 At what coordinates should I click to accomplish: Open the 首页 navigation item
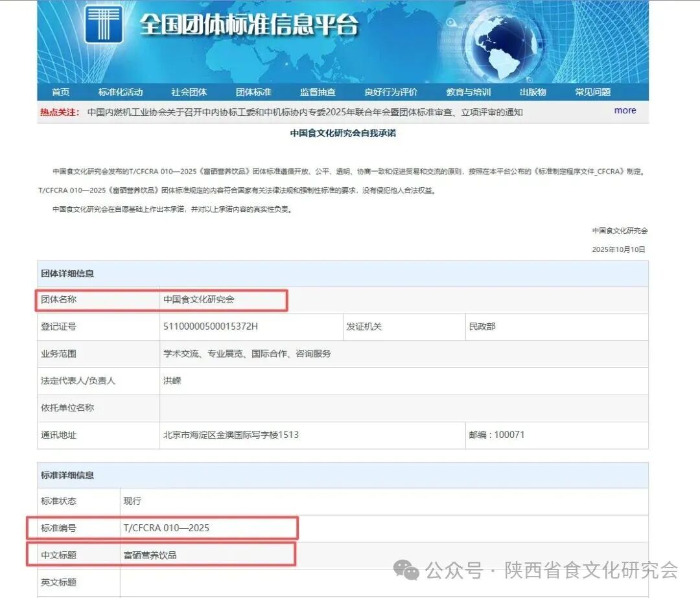[x=60, y=92]
